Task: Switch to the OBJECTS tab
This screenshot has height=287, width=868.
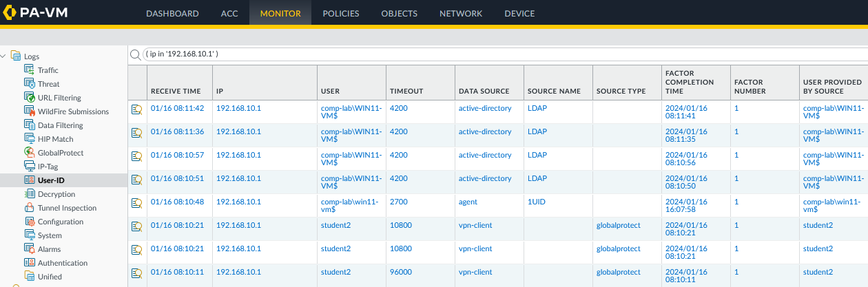Action: coord(400,13)
